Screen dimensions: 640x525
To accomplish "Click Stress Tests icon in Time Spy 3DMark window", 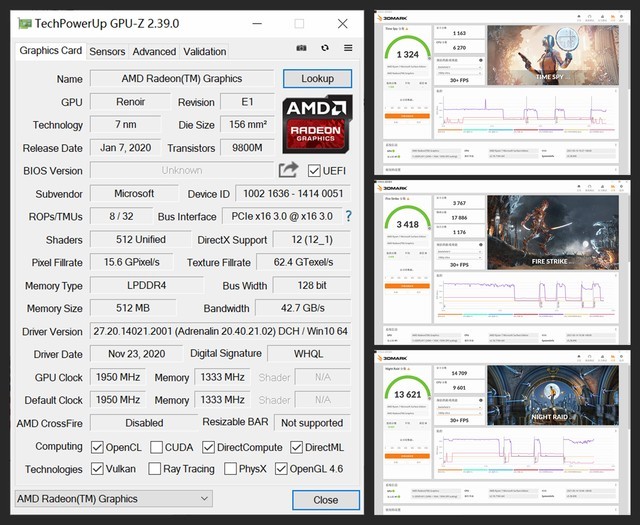I will click(x=602, y=18).
